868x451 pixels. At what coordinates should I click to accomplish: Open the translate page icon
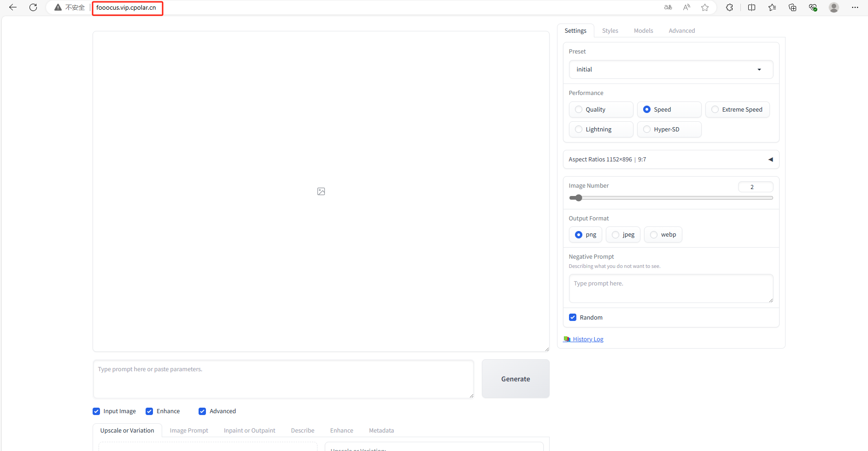coord(668,7)
